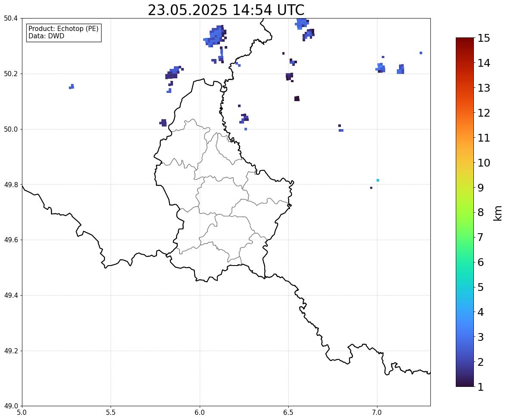The width and height of the screenshot is (507, 420).
Task: Click the colorbar unit label 'km'
Action: [498, 213]
